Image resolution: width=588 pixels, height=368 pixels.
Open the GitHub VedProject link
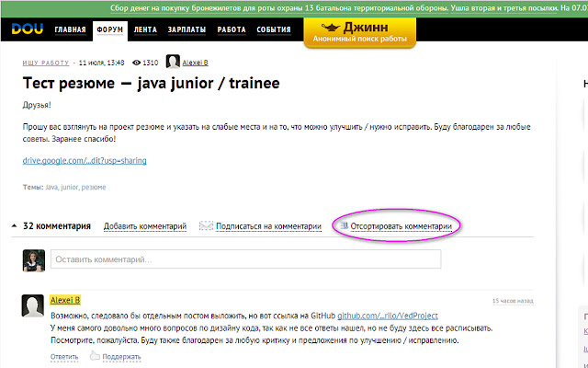[x=388, y=316]
